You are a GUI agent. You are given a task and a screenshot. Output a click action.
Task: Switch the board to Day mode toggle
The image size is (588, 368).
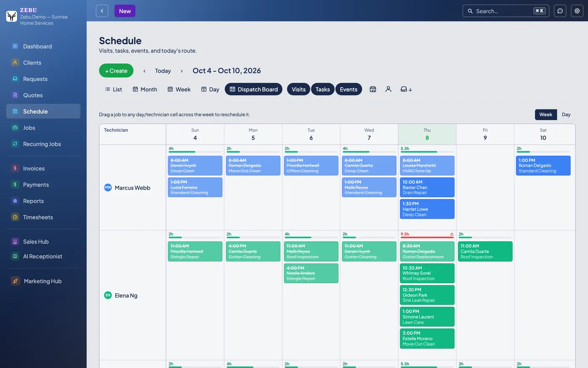[x=566, y=114]
